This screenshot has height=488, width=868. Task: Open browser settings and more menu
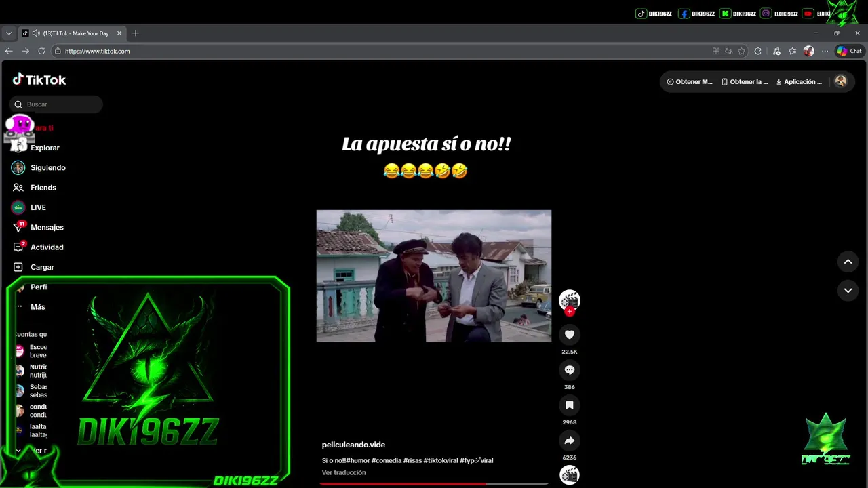coord(825,51)
